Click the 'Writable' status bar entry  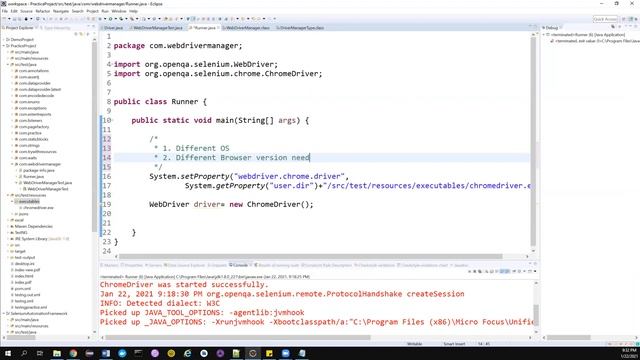[x=414, y=344]
